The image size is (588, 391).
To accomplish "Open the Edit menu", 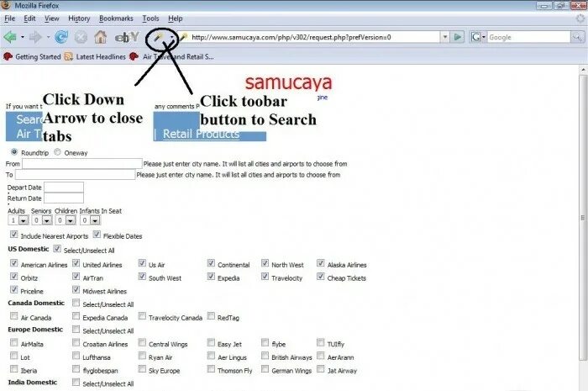I will (x=29, y=18).
